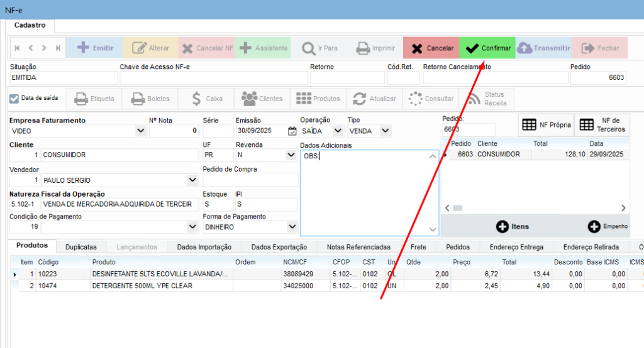Image resolution: width=644 pixels, height=348 pixels.
Task: Open the Frete tab
Action: (418, 247)
